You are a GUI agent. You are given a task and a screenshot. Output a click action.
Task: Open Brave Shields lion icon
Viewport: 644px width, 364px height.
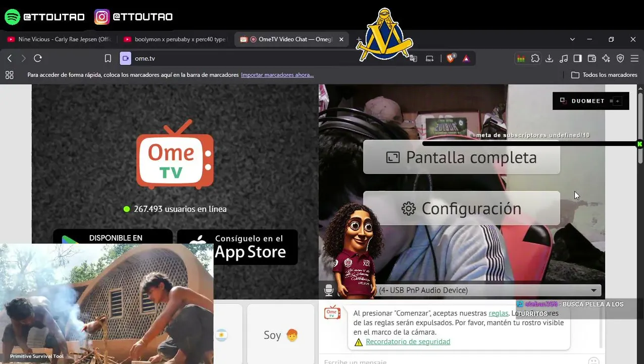tap(451, 59)
